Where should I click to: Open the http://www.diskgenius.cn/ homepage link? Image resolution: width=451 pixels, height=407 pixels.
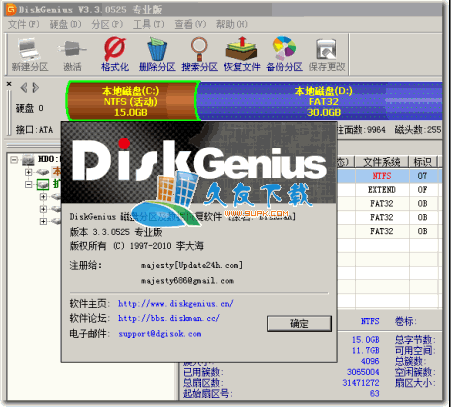176,304
